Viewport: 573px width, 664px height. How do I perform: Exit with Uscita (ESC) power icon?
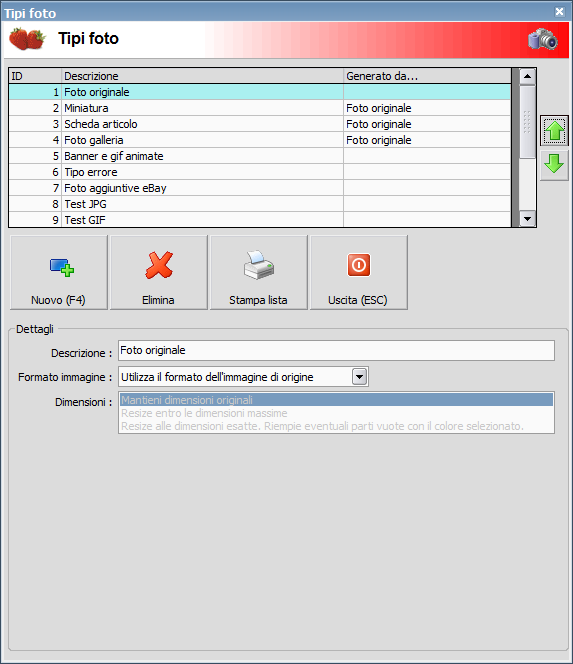359,273
